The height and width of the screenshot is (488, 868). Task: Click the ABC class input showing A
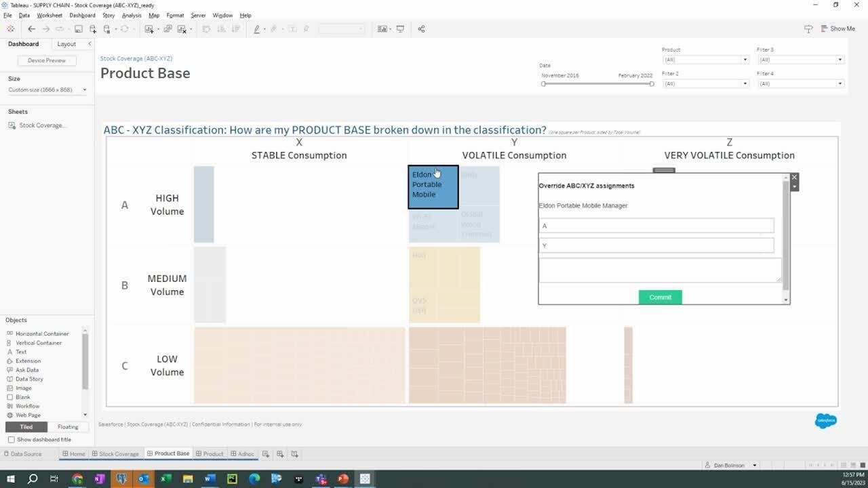656,226
